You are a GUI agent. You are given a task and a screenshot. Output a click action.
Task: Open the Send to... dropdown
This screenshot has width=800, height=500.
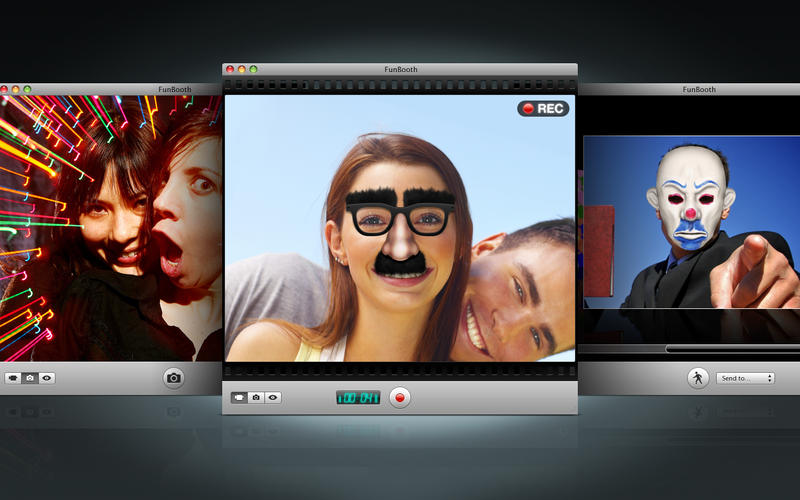(747, 378)
